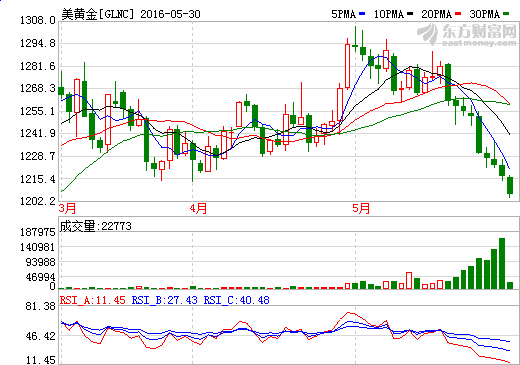Click the 5PMA legend label

click(343, 14)
